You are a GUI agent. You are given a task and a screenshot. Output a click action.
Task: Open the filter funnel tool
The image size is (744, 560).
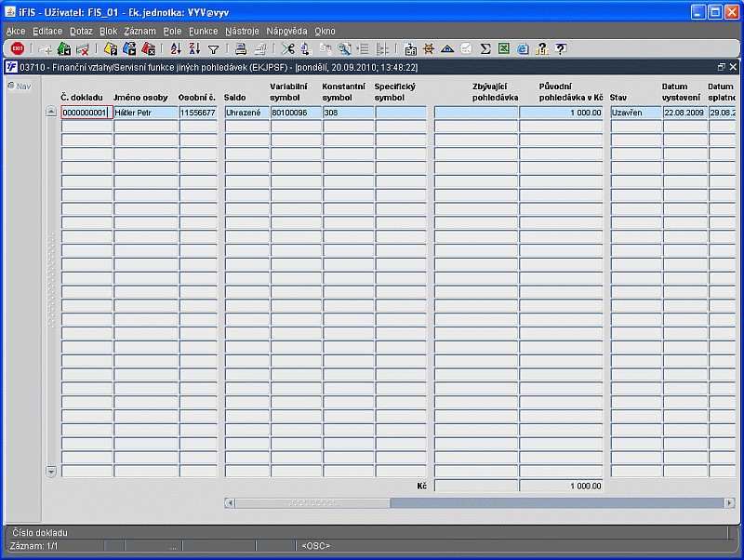[214, 49]
